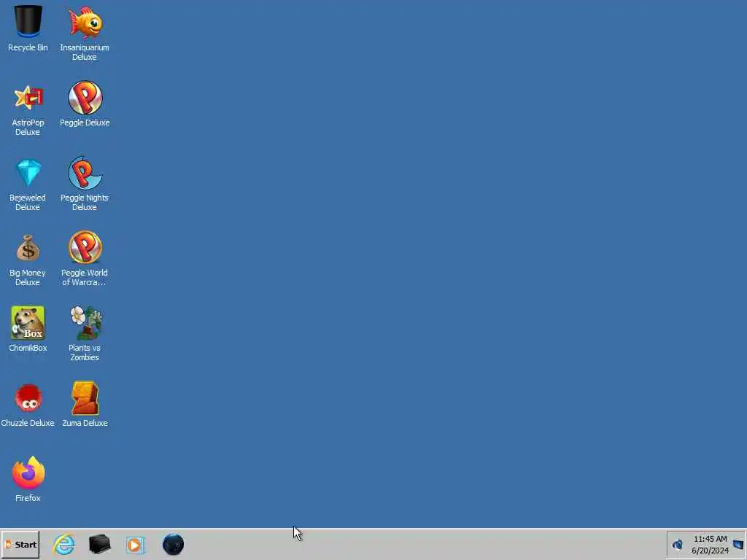
Task: Select Peggle Nights Deluxe icon
Action: pos(85,173)
